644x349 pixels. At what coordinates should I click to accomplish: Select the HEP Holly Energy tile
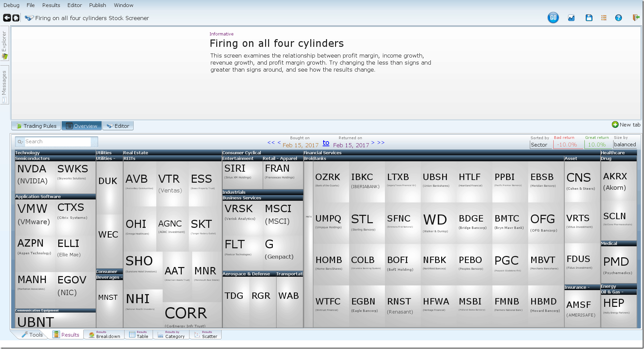coord(619,311)
